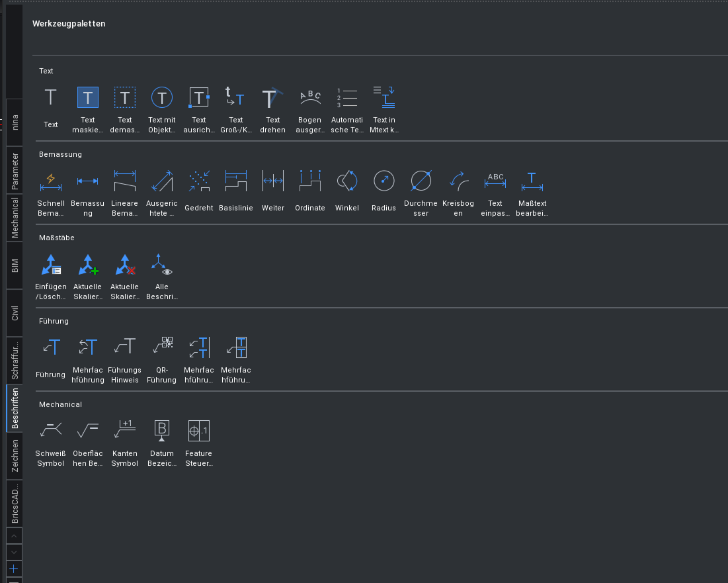Choose the Lineare Bemaßung tool
Image resolution: width=728 pixels, height=583 pixels.
pyautogui.click(x=125, y=193)
